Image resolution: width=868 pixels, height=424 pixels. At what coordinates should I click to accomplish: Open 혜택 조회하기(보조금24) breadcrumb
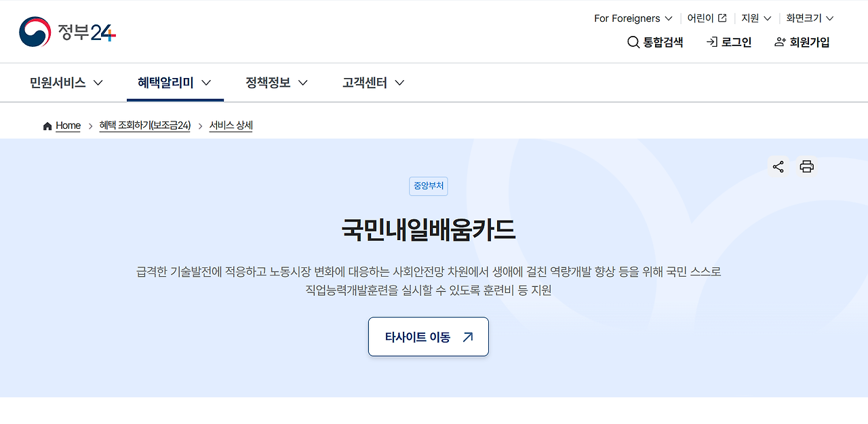tap(145, 126)
